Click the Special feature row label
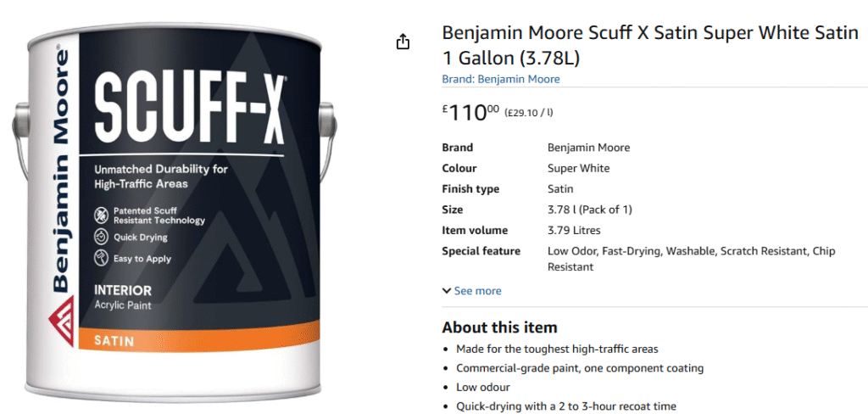Screen dimensions: 868x414 tap(481, 251)
